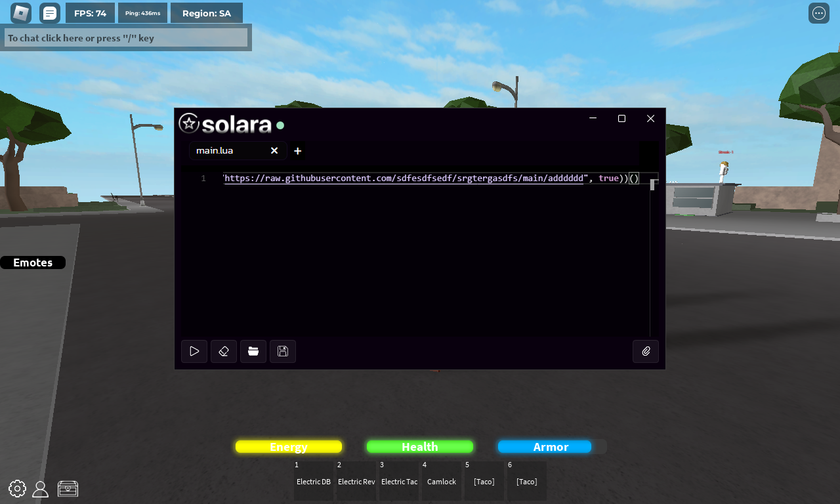Equip Electric DB in slot 1

coord(314,481)
